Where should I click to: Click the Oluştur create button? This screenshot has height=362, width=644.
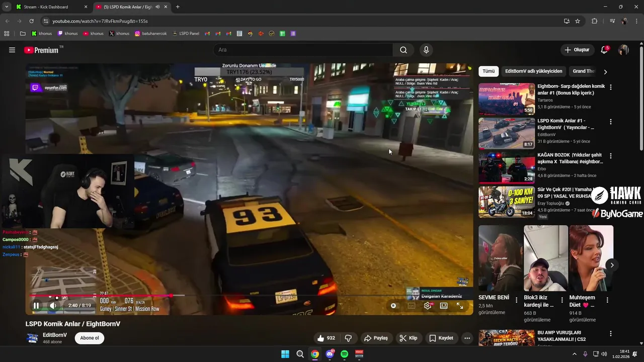(577, 50)
